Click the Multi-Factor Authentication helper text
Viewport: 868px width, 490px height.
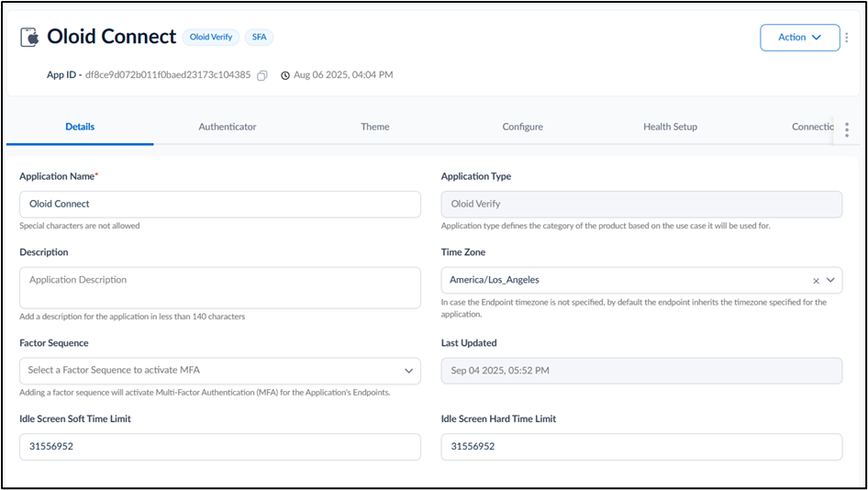click(205, 393)
